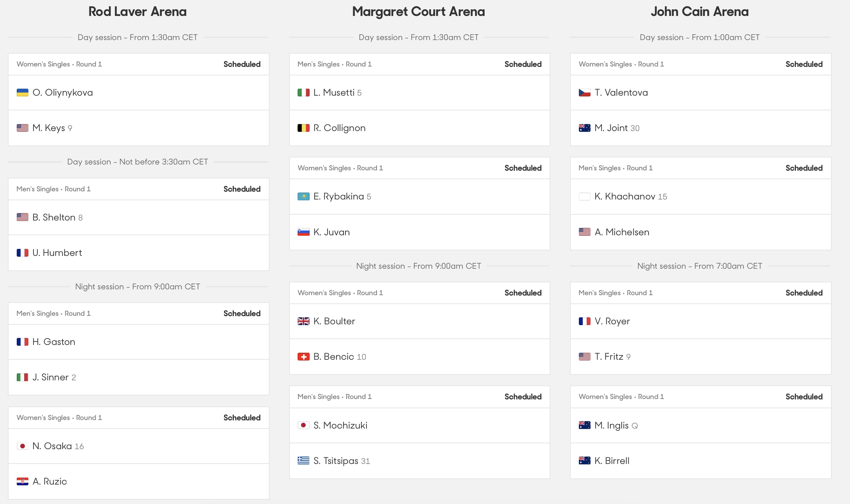This screenshot has height=504, width=850.
Task: Click the Swiss flag next to B. Bencic
Action: tap(304, 357)
